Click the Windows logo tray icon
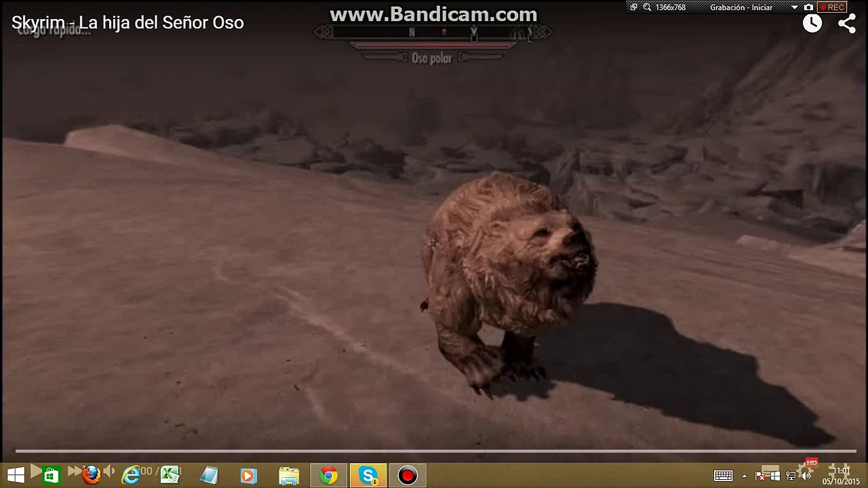Image resolution: width=868 pixels, height=488 pixels. [775, 476]
